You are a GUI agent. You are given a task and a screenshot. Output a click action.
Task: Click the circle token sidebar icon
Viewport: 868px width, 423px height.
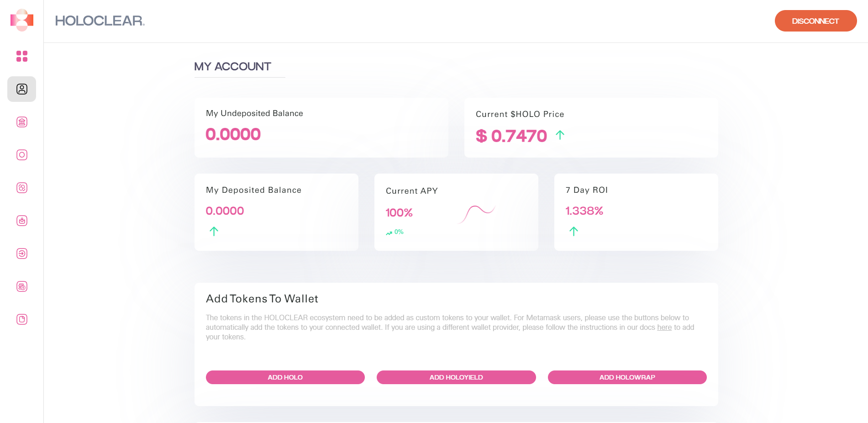point(22,155)
